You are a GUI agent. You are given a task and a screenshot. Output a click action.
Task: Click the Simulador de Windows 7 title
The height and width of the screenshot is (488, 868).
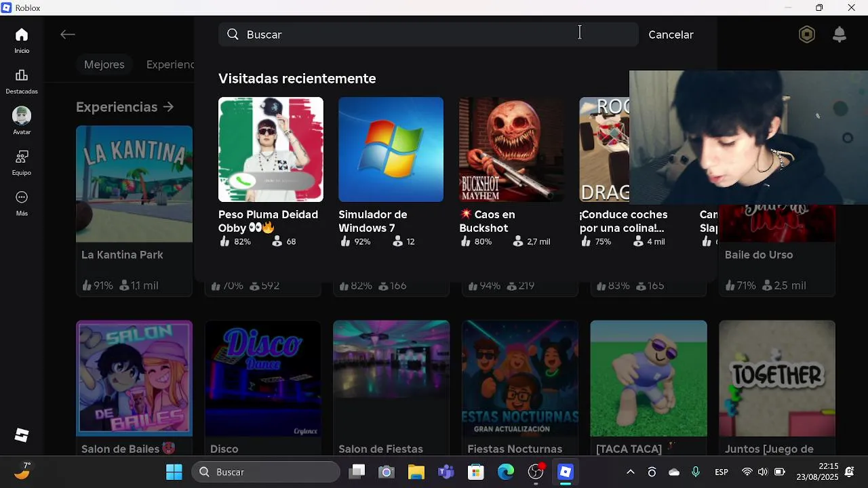click(x=373, y=221)
